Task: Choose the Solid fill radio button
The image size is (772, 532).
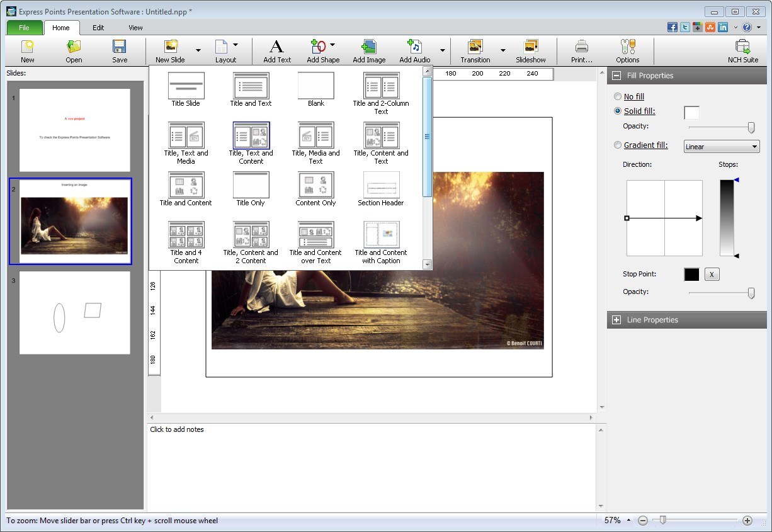Action: [617, 111]
